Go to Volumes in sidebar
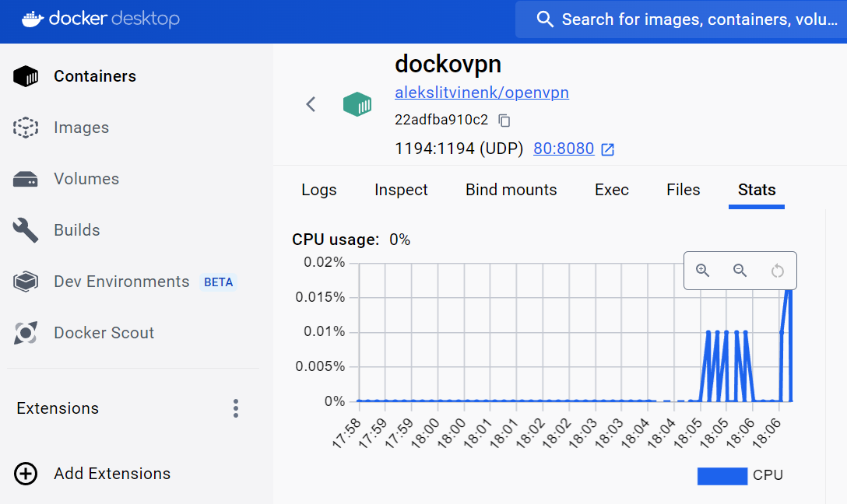The width and height of the screenshot is (847, 504). tap(86, 179)
